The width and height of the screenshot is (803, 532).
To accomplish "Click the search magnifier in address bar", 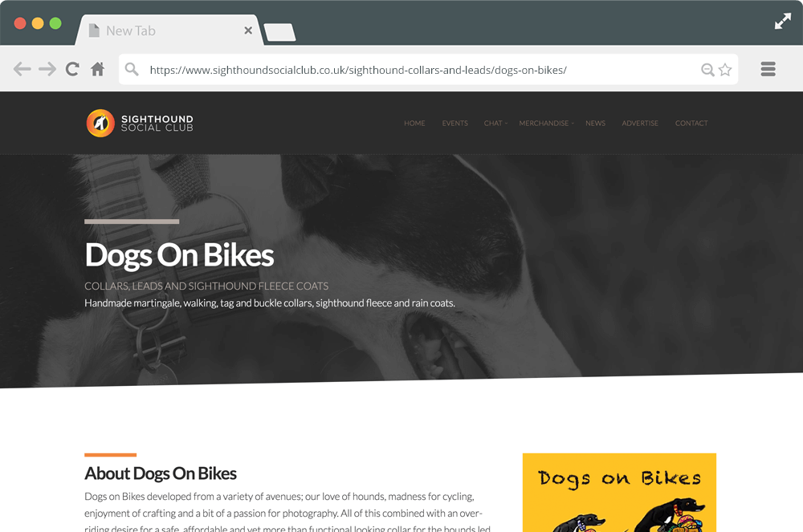I will (x=132, y=69).
